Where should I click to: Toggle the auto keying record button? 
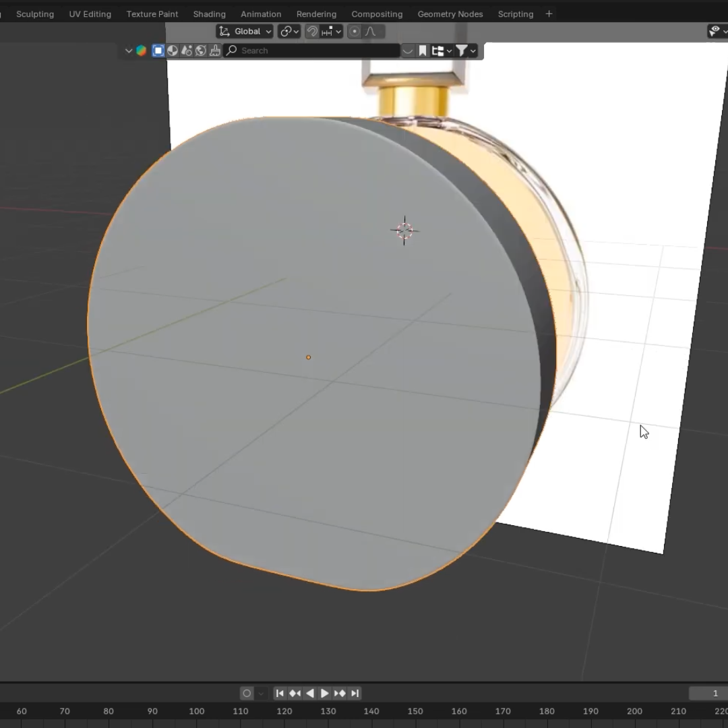tap(247, 693)
